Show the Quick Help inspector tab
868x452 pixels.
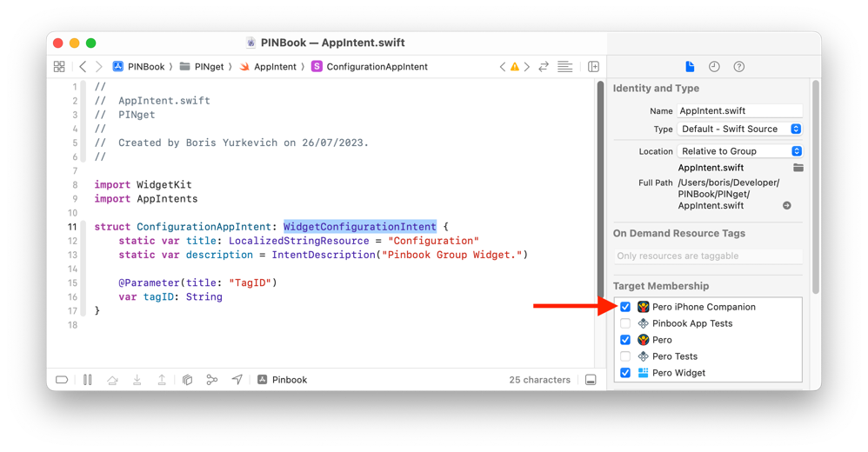739,66
